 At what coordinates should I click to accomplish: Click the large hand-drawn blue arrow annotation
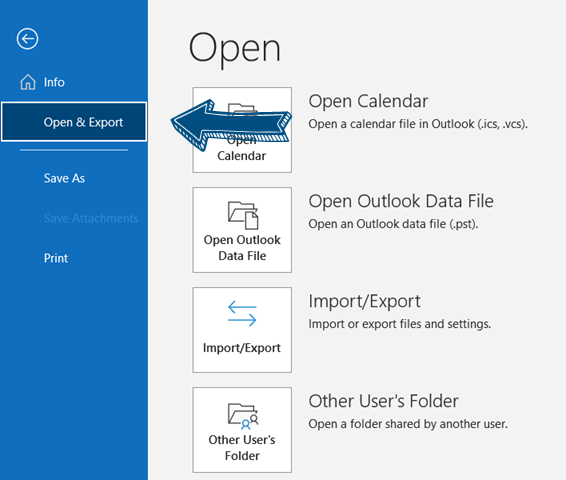click(231, 125)
